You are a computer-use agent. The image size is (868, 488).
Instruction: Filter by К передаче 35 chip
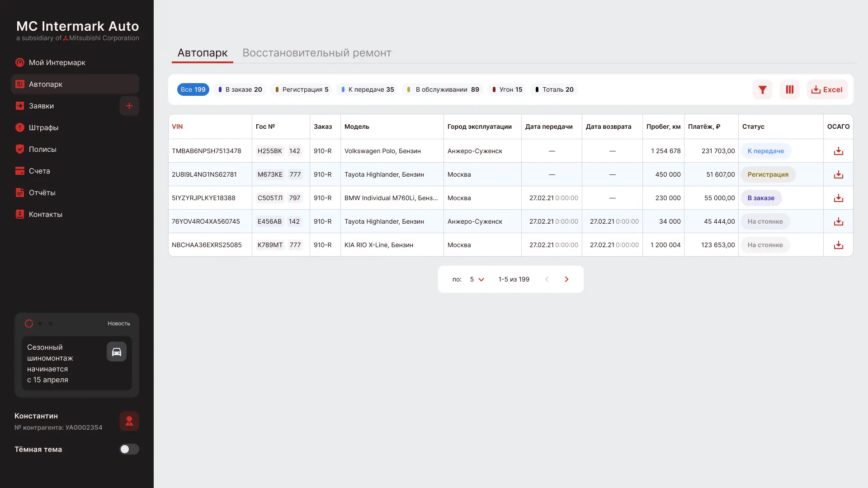click(368, 89)
